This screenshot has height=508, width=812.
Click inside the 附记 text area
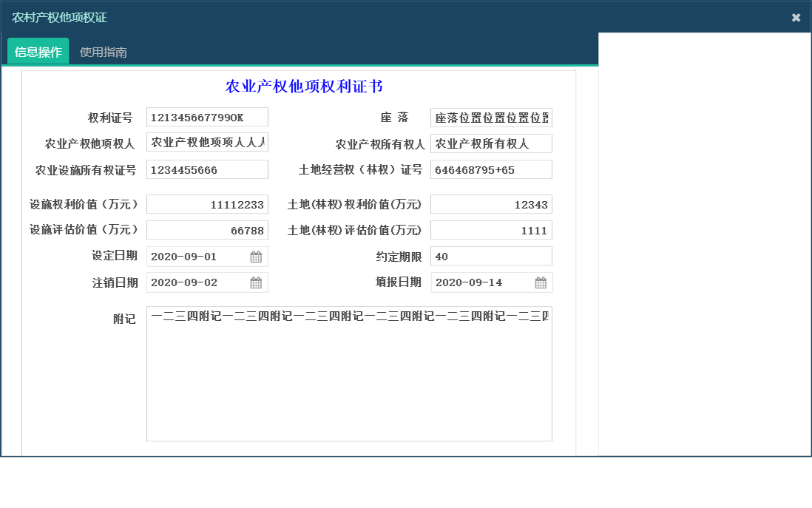pyautogui.click(x=349, y=370)
